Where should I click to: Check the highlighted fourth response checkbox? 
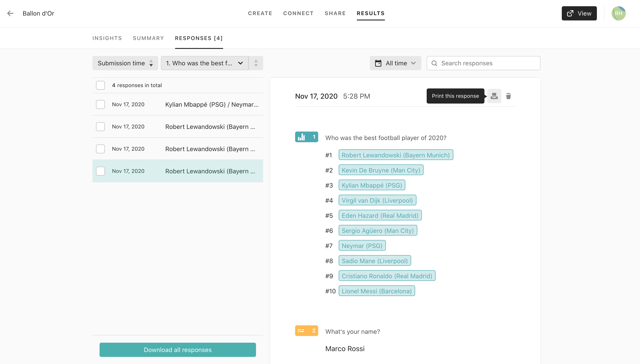[100, 171]
